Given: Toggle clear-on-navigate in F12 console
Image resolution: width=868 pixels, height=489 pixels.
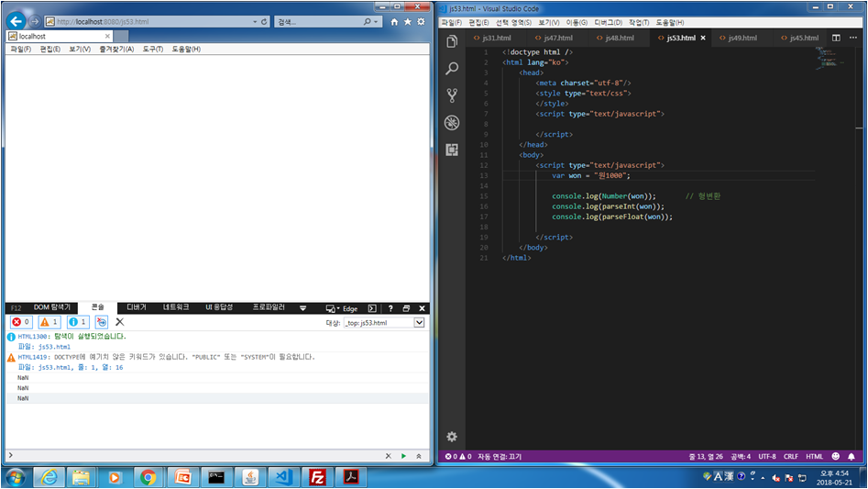Looking at the screenshot, I should pyautogui.click(x=102, y=322).
